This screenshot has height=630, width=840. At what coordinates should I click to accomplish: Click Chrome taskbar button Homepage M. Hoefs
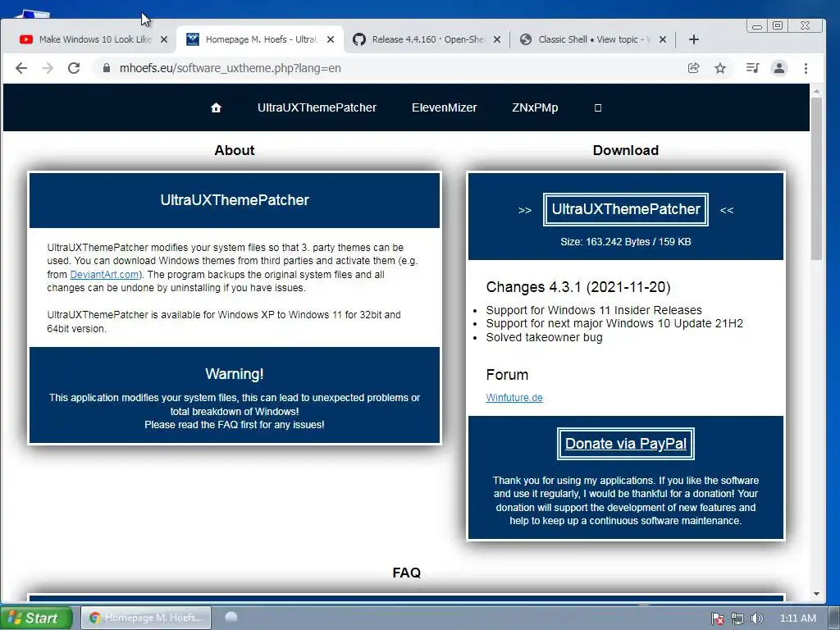(x=146, y=618)
